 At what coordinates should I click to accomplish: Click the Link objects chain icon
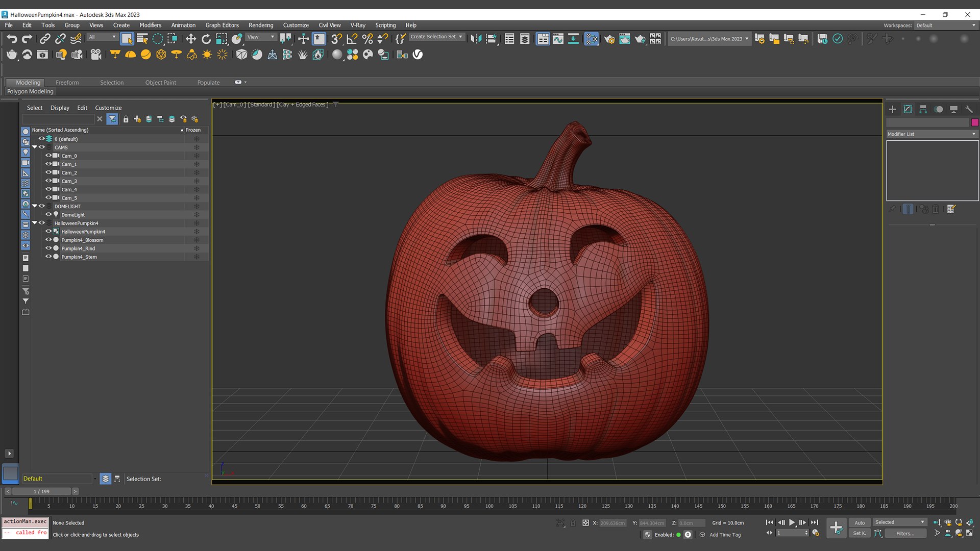tap(45, 39)
